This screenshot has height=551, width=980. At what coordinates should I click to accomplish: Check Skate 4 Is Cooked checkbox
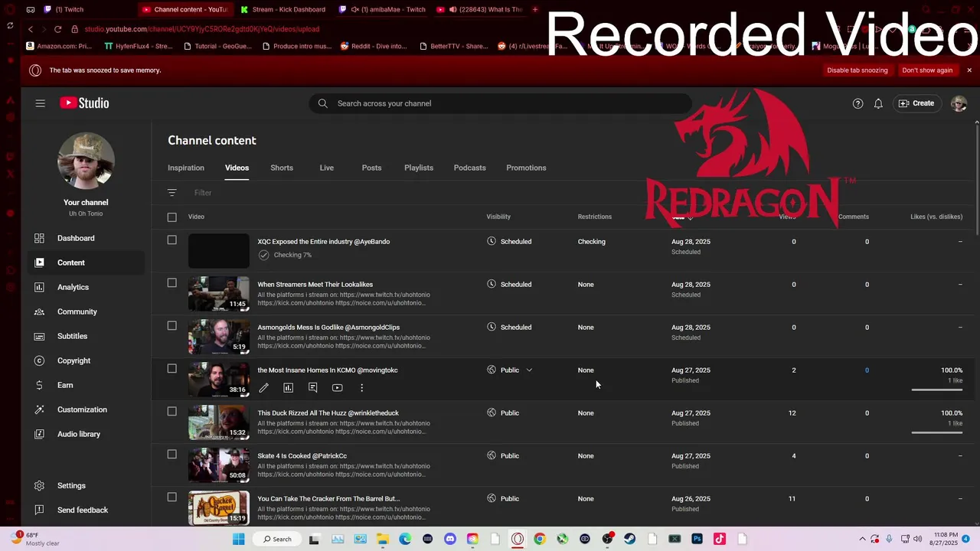point(171,454)
